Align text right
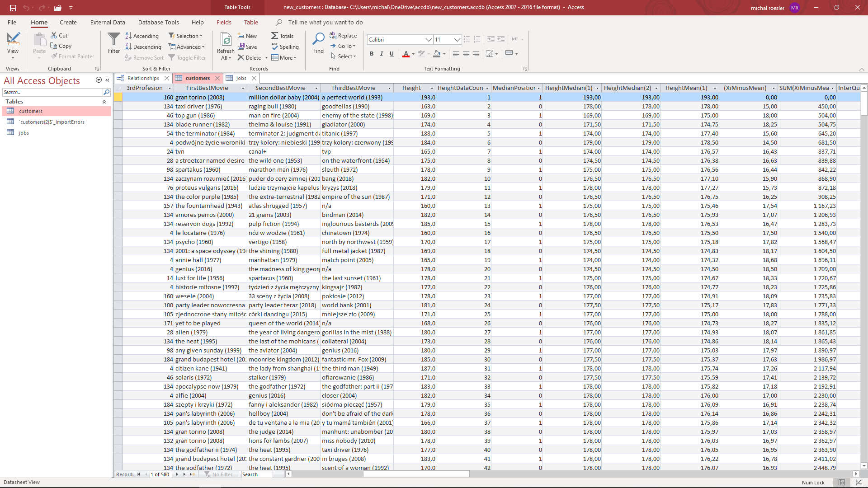The image size is (868, 488). tap(476, 54)
